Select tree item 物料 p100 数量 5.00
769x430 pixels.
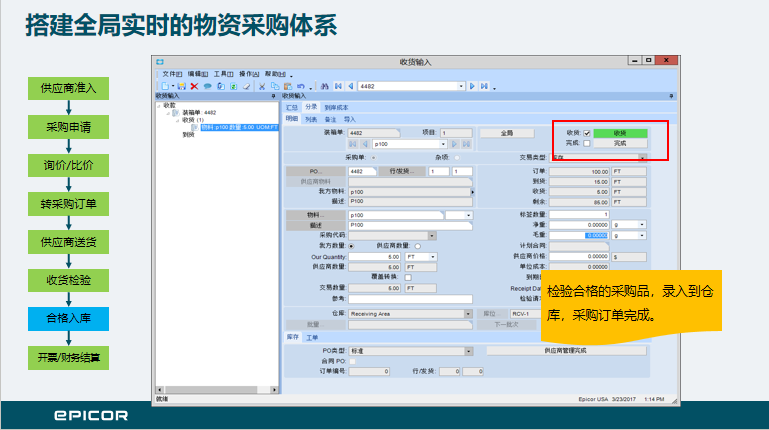[x=239, y=127]
